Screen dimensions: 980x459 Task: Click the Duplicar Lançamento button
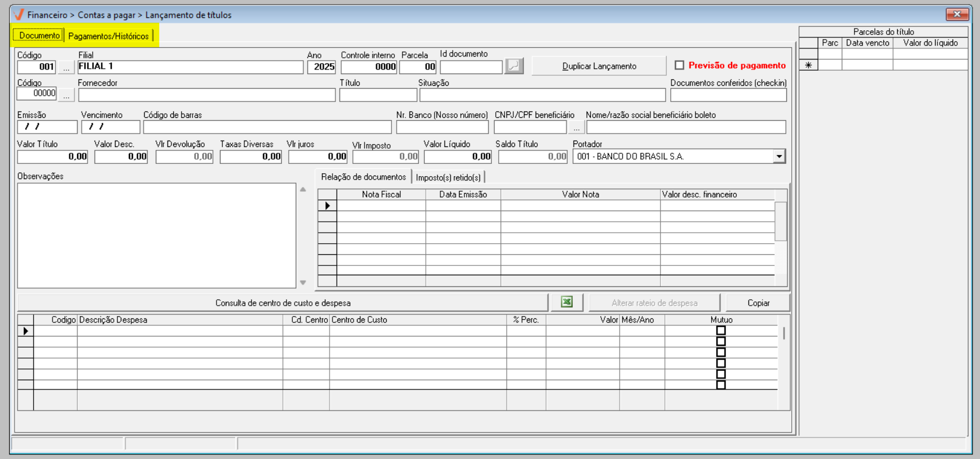(x=598, y=66)
